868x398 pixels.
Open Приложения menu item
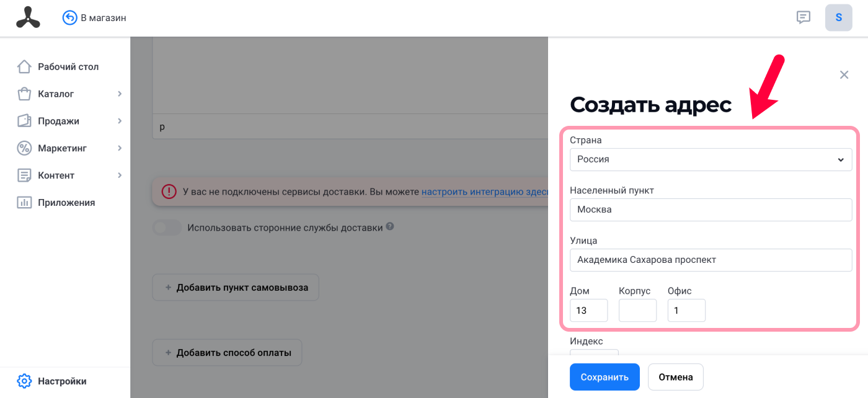tap(65, 203)
